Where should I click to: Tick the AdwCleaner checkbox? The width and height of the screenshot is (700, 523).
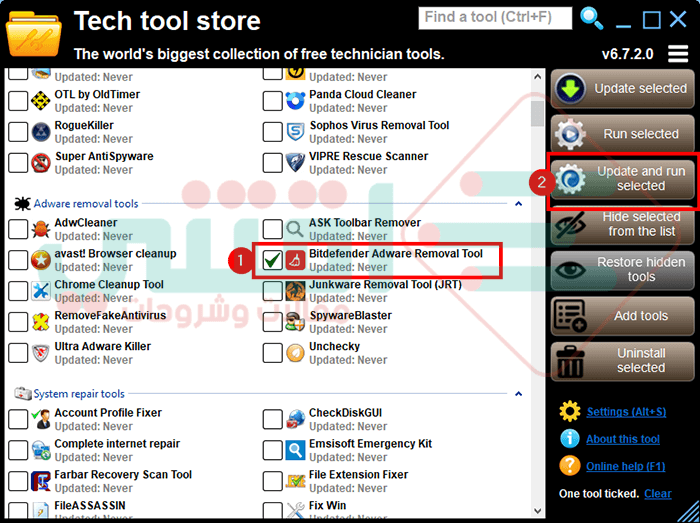pos(18,229)
